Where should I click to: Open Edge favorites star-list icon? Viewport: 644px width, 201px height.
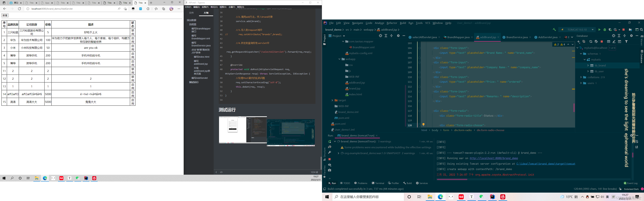tap(156, 9)
